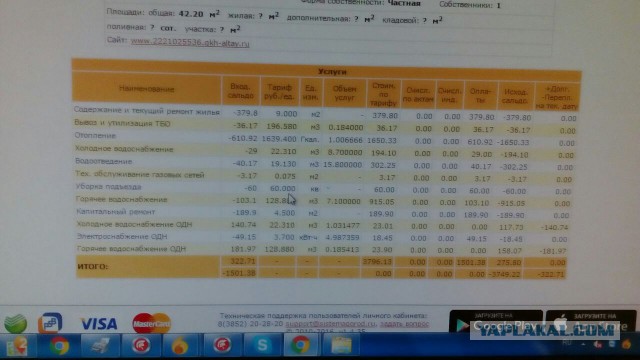Select the 'Капитальный ремонт' row name

[x=116, y=212]
